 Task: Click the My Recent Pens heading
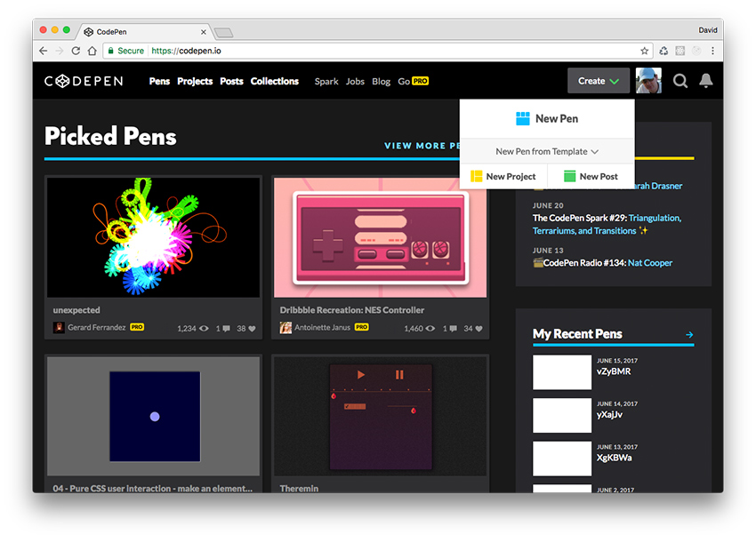pyautogui.click(x=577, y=334)
